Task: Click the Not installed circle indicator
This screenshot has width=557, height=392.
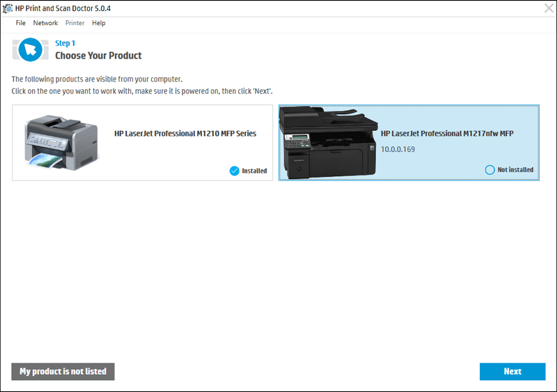Action: tap(489, 170)
